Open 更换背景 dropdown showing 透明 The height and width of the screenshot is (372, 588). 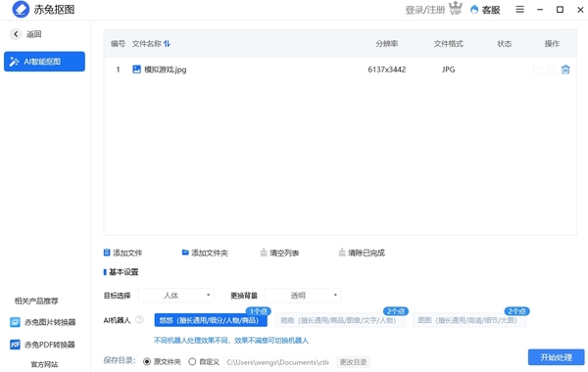pos(303,296)
